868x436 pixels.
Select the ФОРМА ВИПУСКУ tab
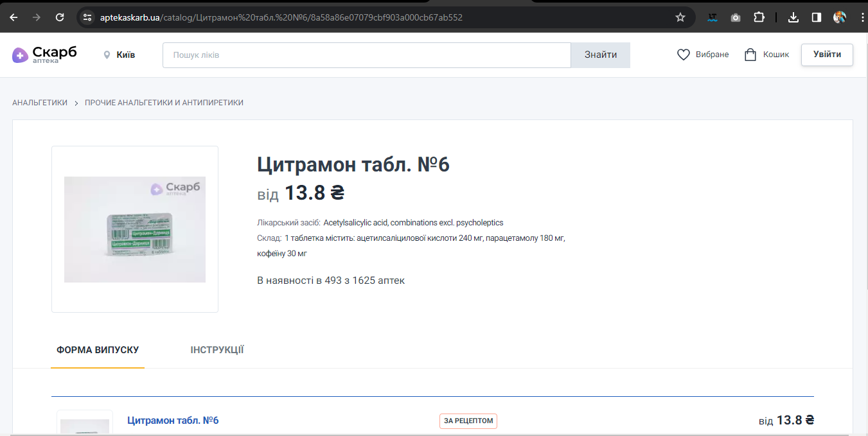tap(97, 349)
